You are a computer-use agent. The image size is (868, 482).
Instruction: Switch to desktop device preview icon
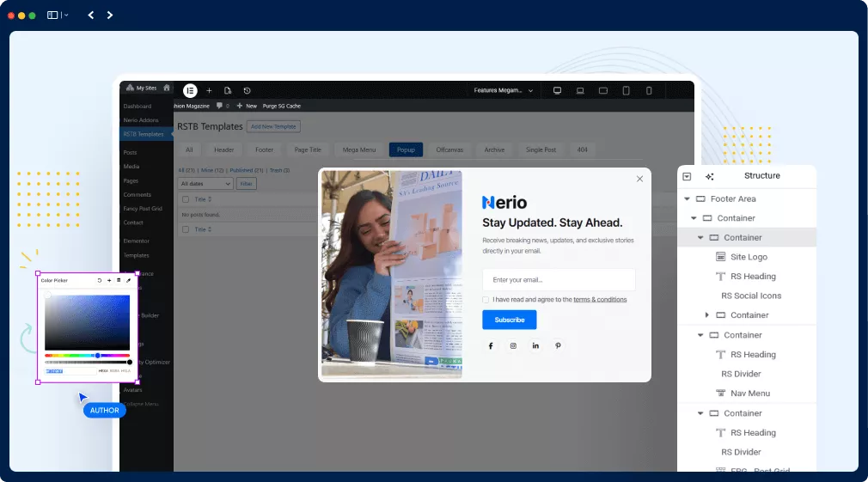[558, 91]
